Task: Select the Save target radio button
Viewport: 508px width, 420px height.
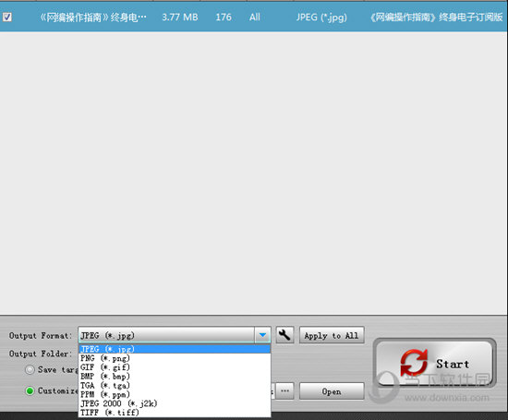Action: pyautogui.click(x=30, y=370)
